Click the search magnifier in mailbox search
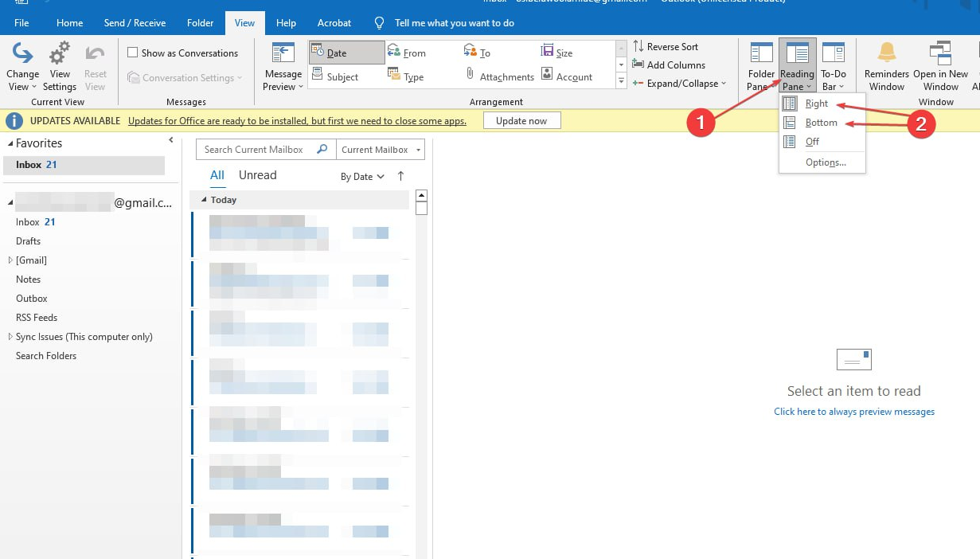 [x=322, y=150]
